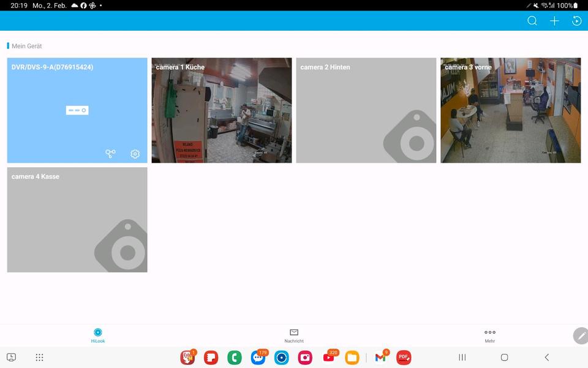This screenshot has width=588, height=368.
Task: Open the app drawer grid icon
Action: coord(39,358)
